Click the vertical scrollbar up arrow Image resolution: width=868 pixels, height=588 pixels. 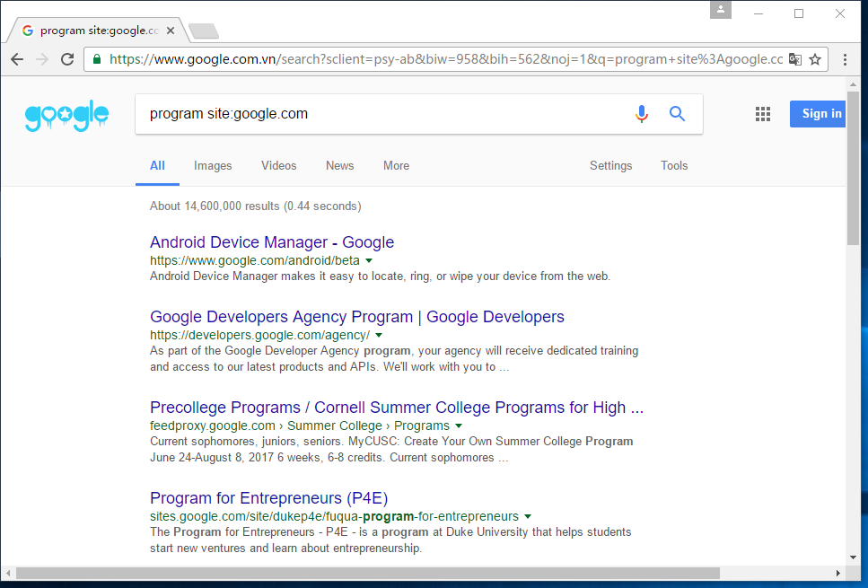[853, 84]
